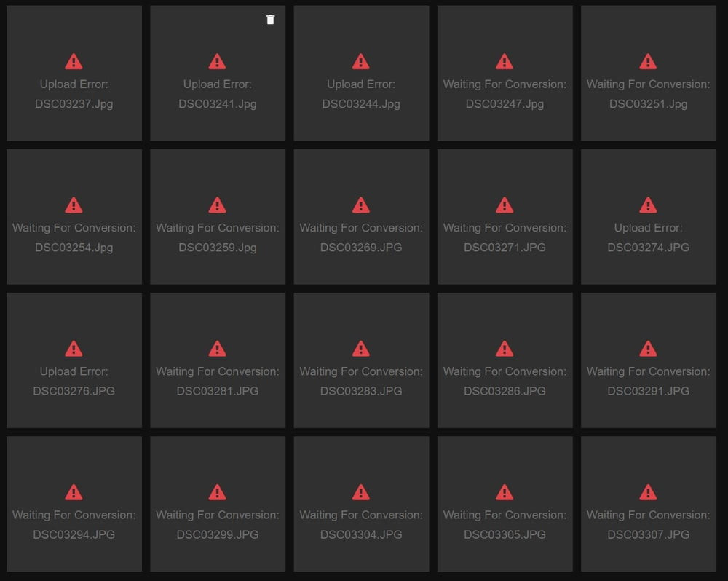The height and width of the screenshot is (581, 728).
Task: Click the DSC03305.JPG file name label
Action: (504, 534)
